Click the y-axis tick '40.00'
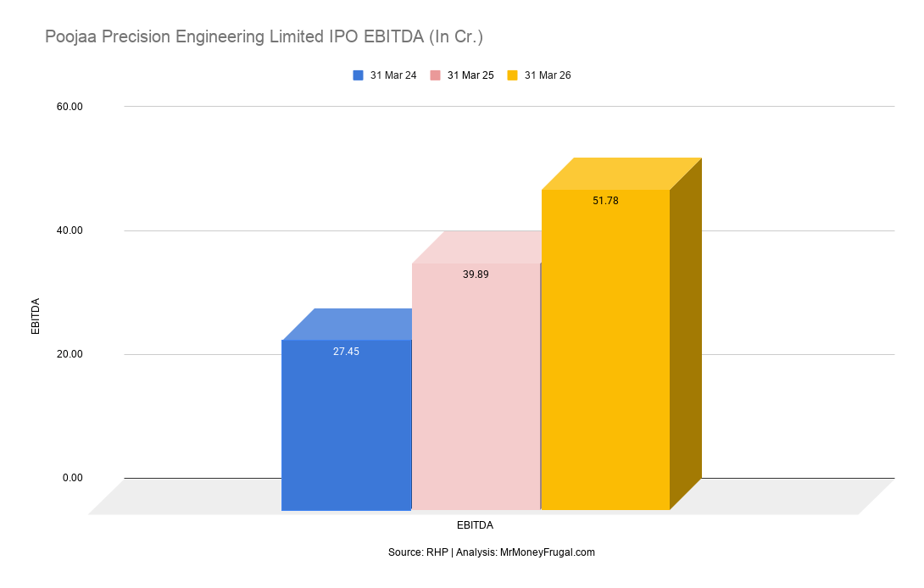924x588 pixels. 70,230
